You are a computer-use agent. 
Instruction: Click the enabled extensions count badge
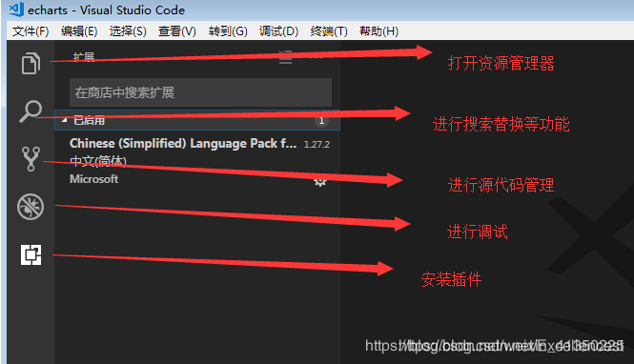pyautogui.click(x=321, y=121)
